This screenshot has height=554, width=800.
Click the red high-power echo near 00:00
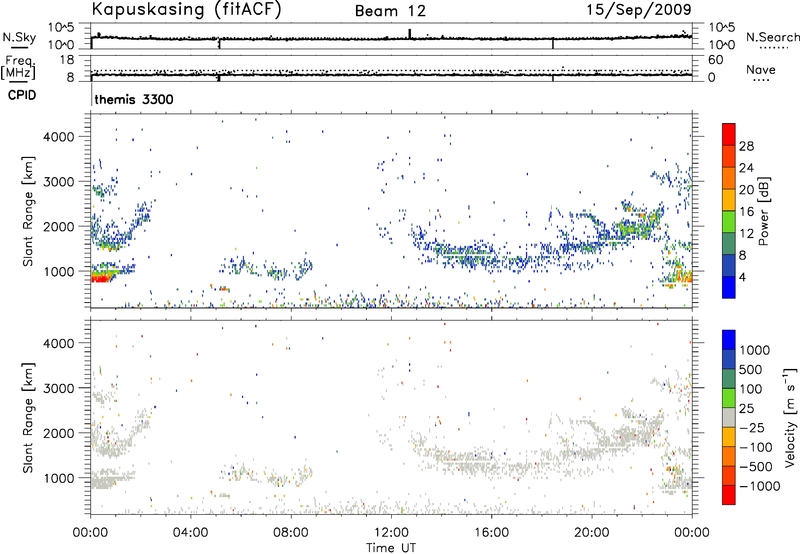click(x=101, y=279)
